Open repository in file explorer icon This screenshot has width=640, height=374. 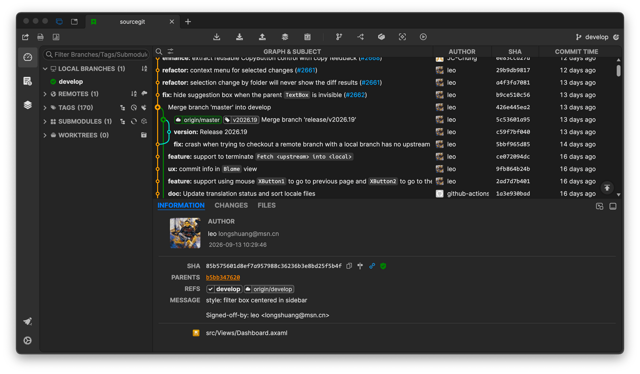click(x=25, y=37)
